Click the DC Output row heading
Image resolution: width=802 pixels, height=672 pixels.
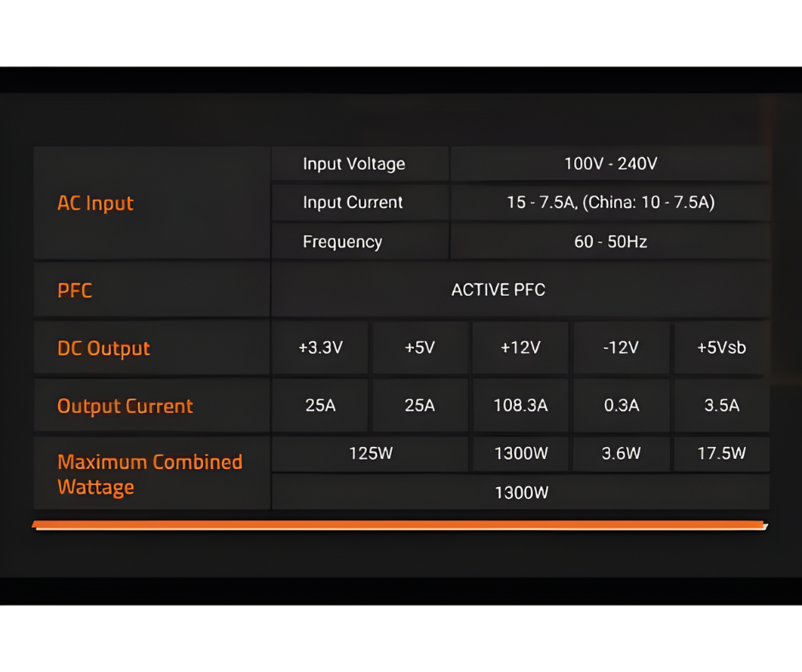[x=103, y=349]
